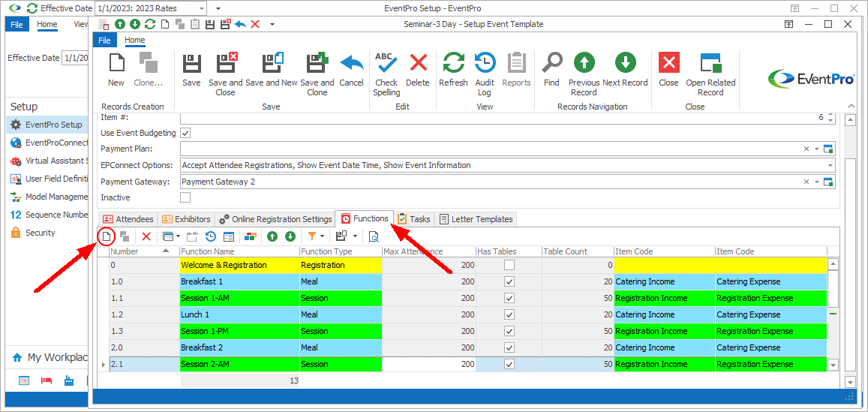Open the Letter Templates tab

click(476, 219)
